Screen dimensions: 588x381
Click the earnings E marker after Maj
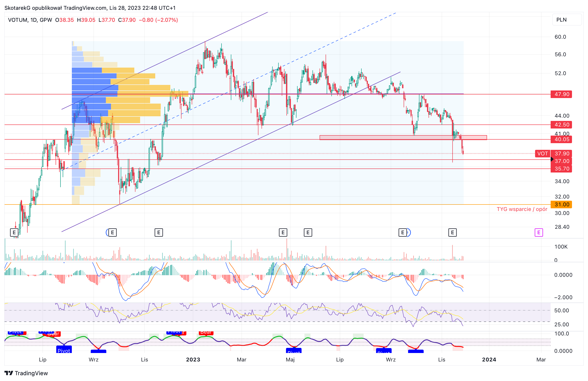click(308, 232)
